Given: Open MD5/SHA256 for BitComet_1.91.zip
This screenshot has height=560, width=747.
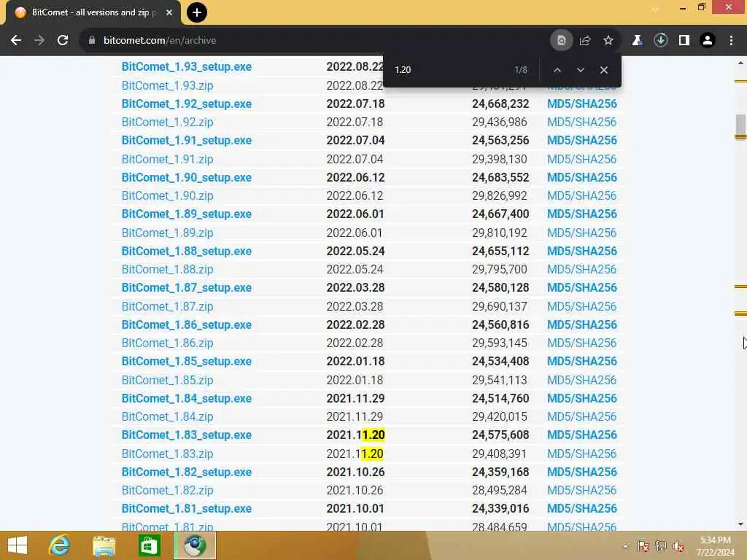Looking at the screenshot, I should coord(581,159).
